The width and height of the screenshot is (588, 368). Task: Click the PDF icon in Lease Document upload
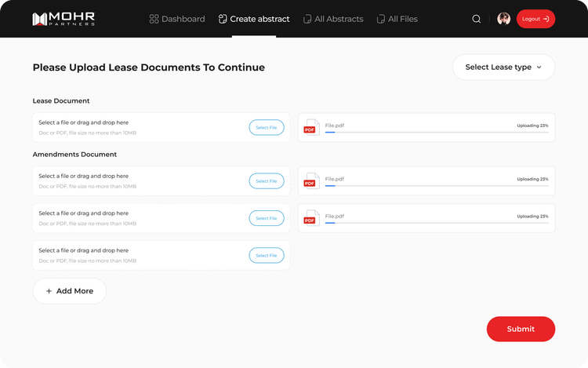[311, 127]
